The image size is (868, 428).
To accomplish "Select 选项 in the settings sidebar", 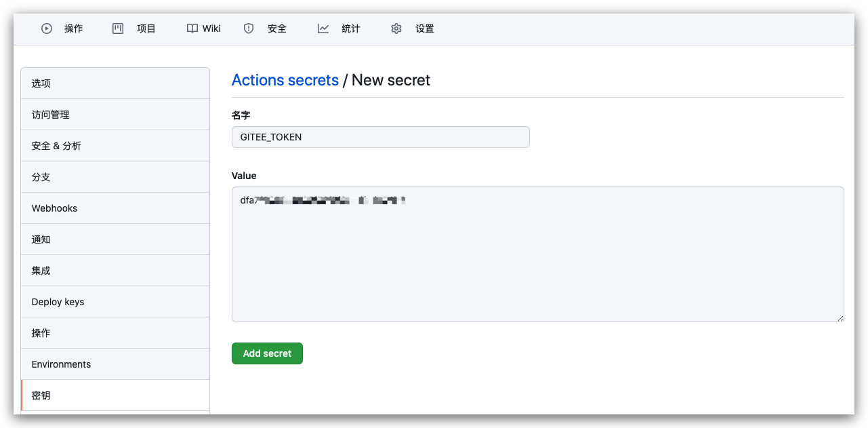I will pos(115,83).
